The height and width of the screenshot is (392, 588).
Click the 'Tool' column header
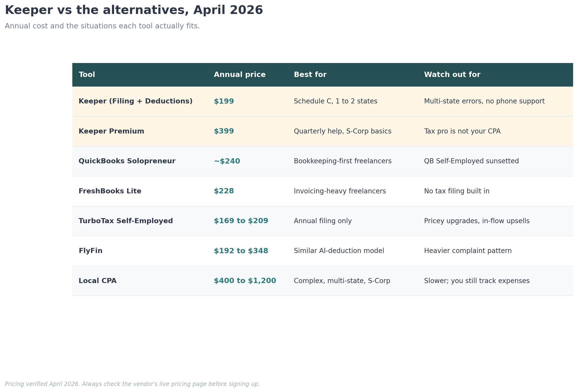87,75
